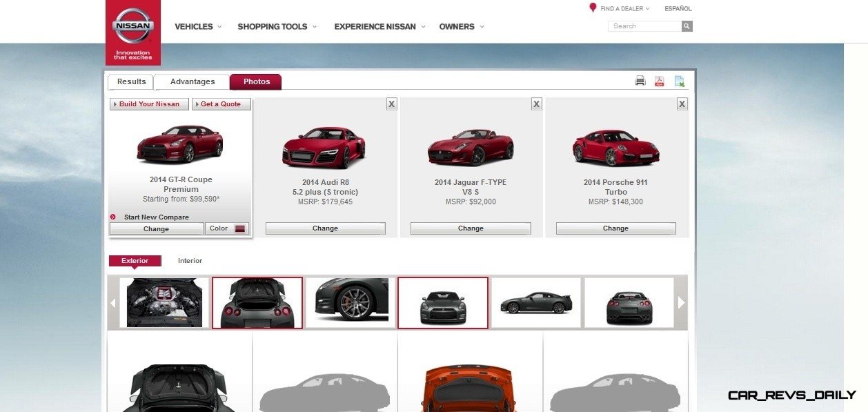
Task: Select the wheel close-up thumbnail
Action: click(351, 302)
